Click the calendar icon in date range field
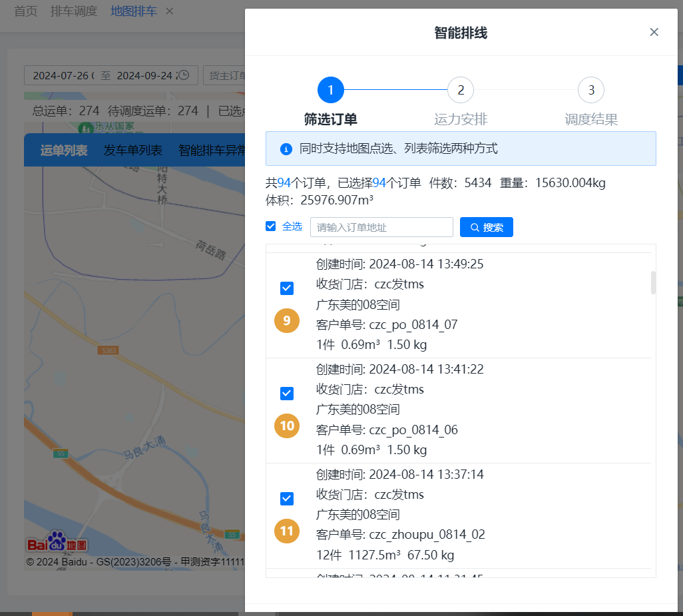 point(184,75)
